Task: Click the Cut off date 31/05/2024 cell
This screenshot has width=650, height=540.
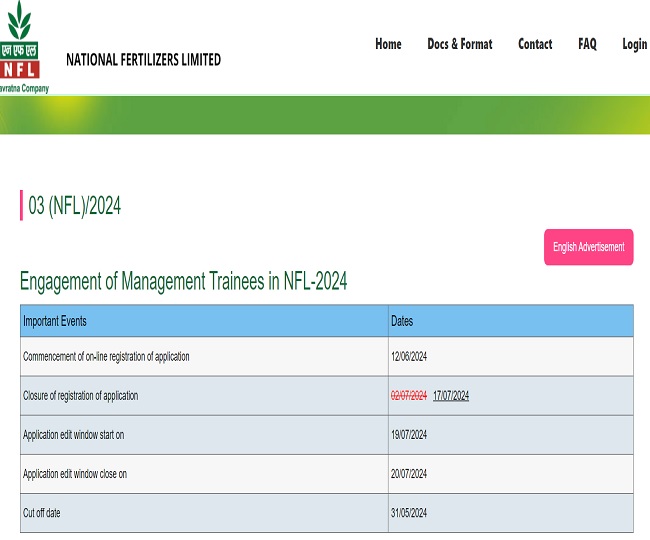Action: pos(409,513)
